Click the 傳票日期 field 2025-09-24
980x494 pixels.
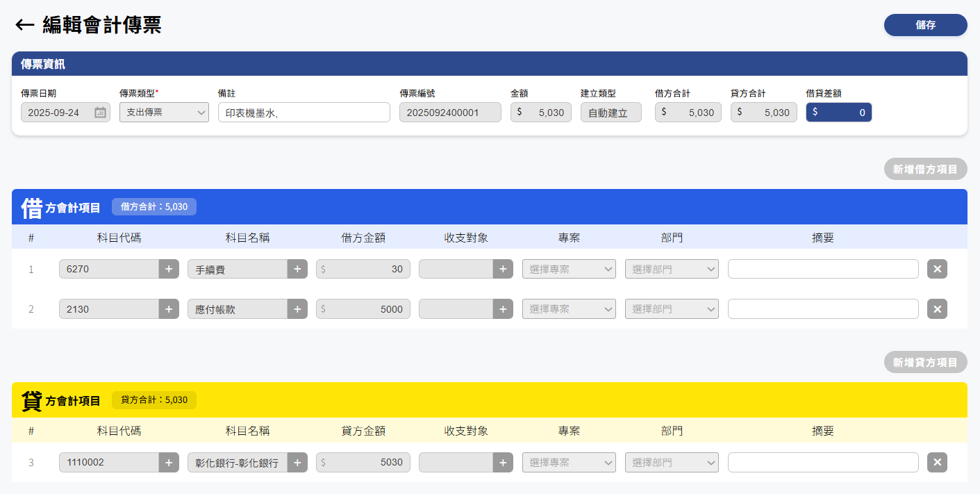click(x=65, y=113)
